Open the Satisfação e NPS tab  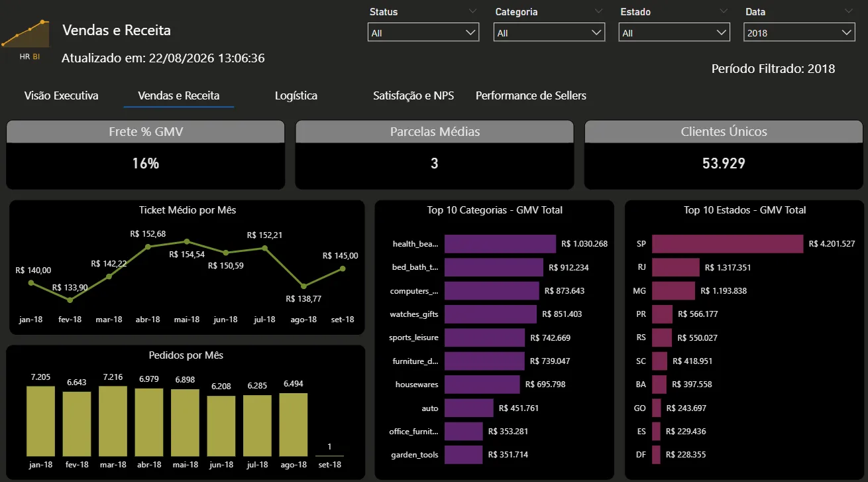tap(413, 95)
